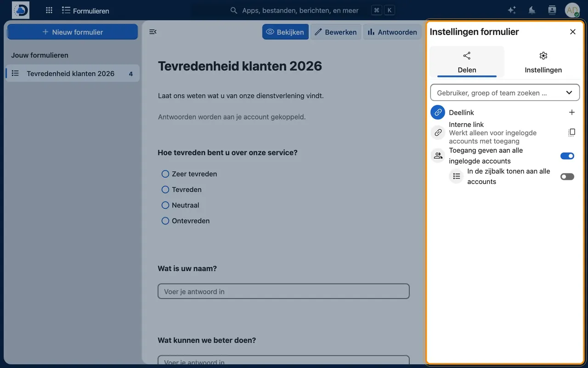Switch to the Instellingen tab
This screenshot has width=588, height=368.
point(543,62)
